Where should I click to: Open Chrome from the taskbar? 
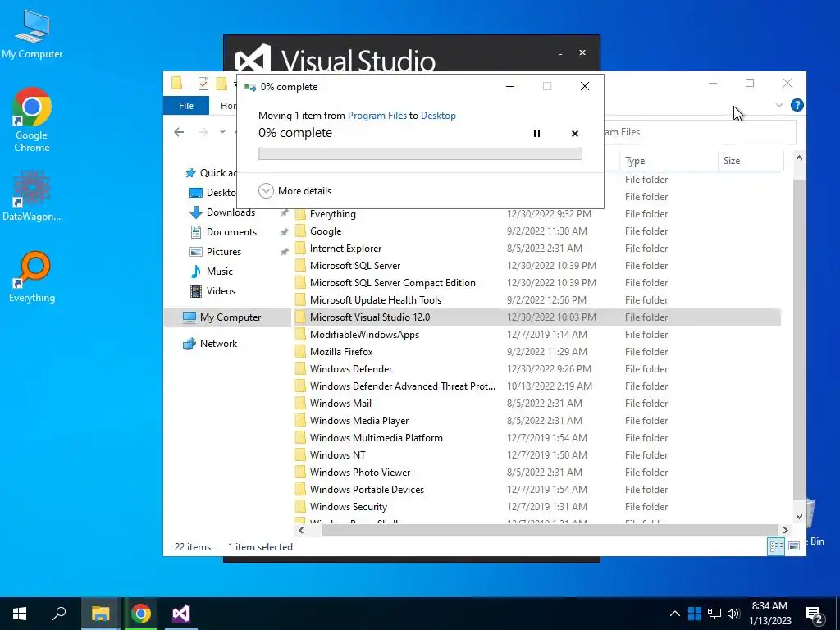[x=141, y=614]
